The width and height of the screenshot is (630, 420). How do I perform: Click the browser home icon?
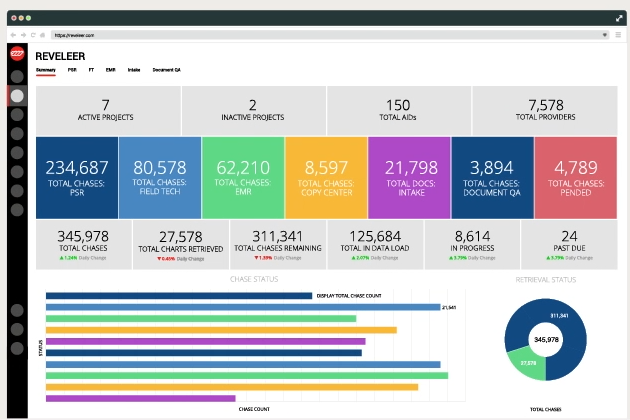tap(42, 35)
